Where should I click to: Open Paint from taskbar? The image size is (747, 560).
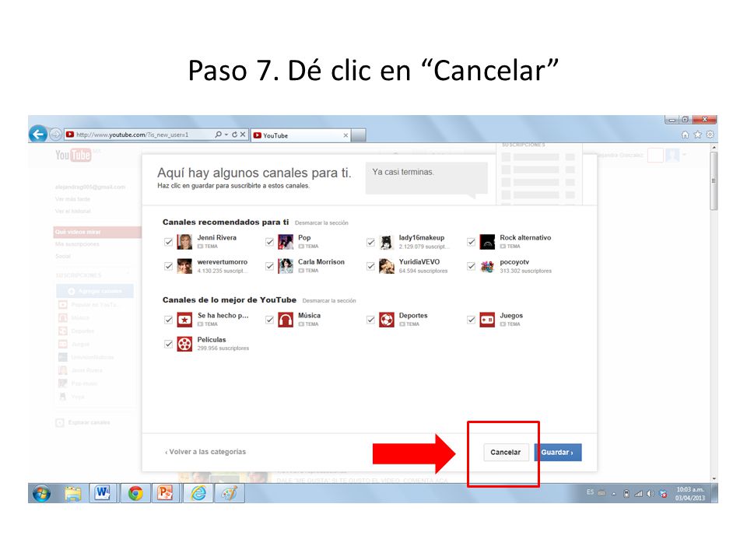229,493
